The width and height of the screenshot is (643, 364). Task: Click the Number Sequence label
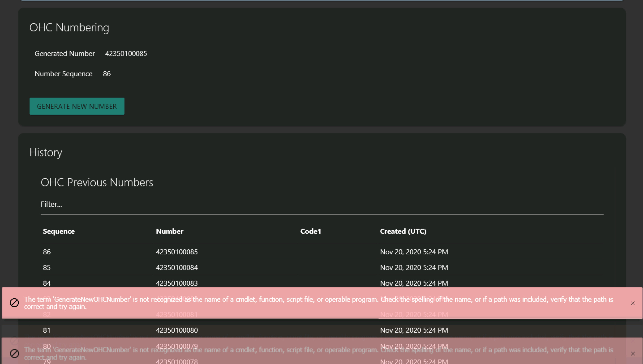pyautogui.click(x=64, y=74)
